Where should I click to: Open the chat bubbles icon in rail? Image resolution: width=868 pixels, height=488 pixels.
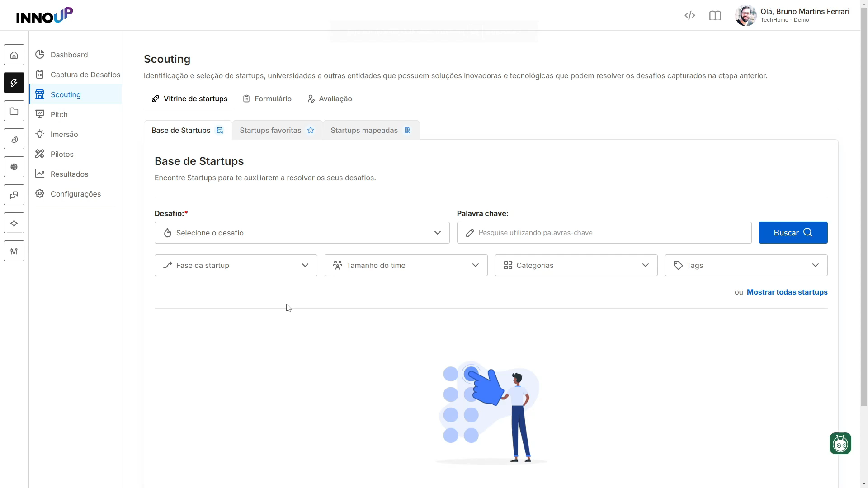pyautogui.click(x=14, y=195)
